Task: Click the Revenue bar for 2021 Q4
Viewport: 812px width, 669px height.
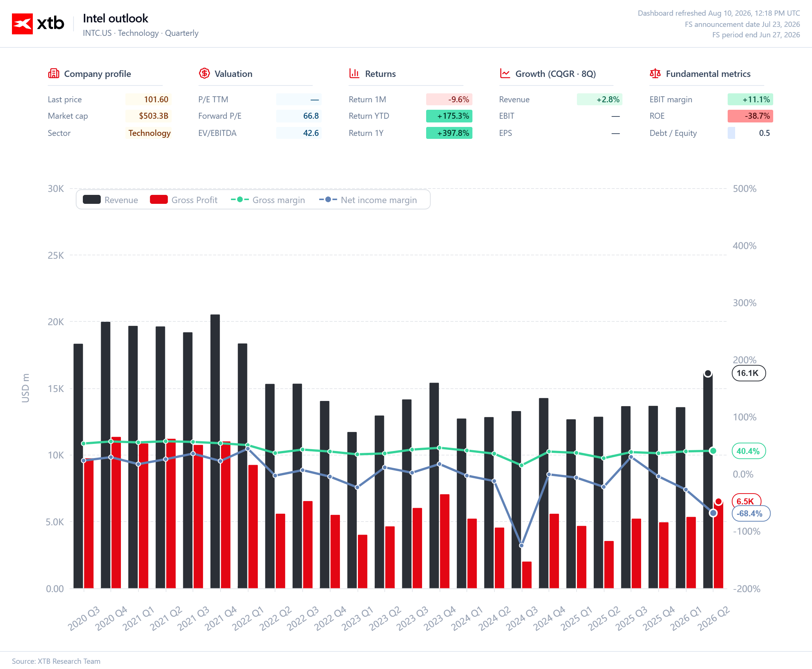Action: 215,451
